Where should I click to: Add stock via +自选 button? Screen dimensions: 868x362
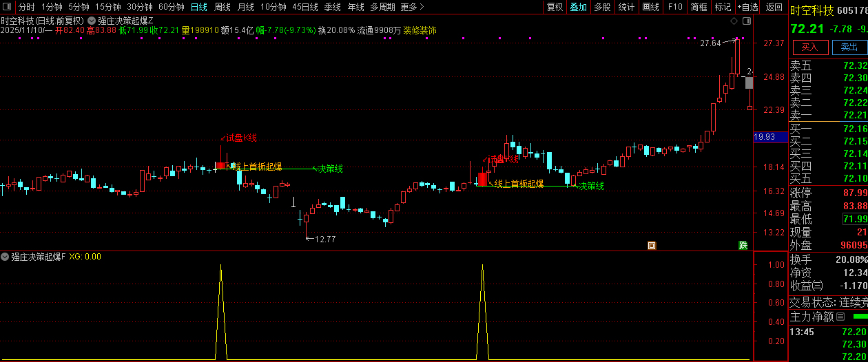click(747, 7)
